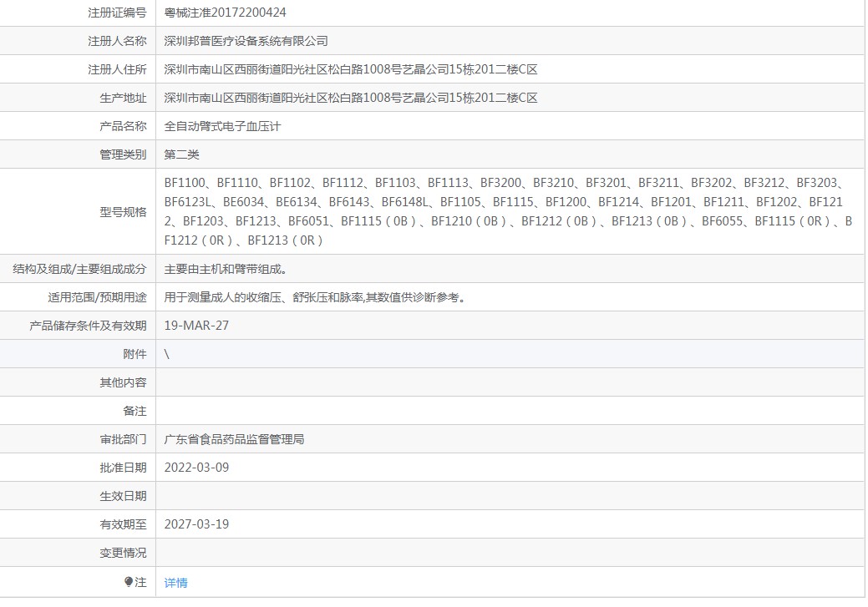Click registration number 粤械注准20172200424
The width and height of the screenshot is (868, 607).
point(226,13)
